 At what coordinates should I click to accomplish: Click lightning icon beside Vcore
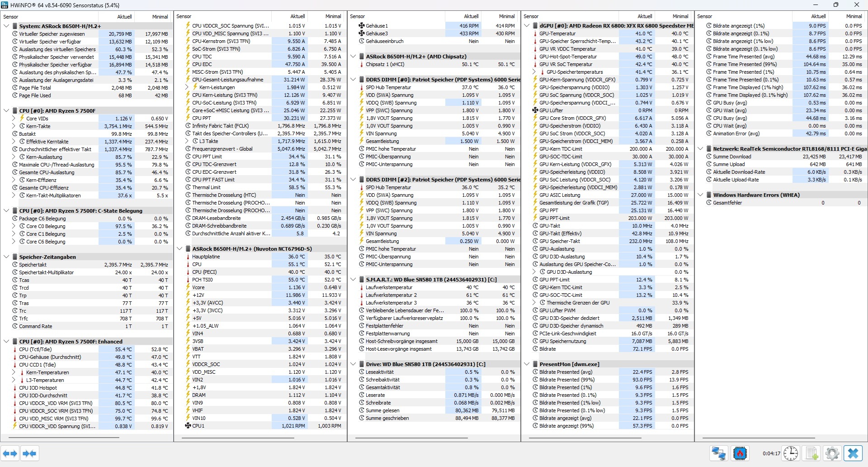click(x=188, y=287)
